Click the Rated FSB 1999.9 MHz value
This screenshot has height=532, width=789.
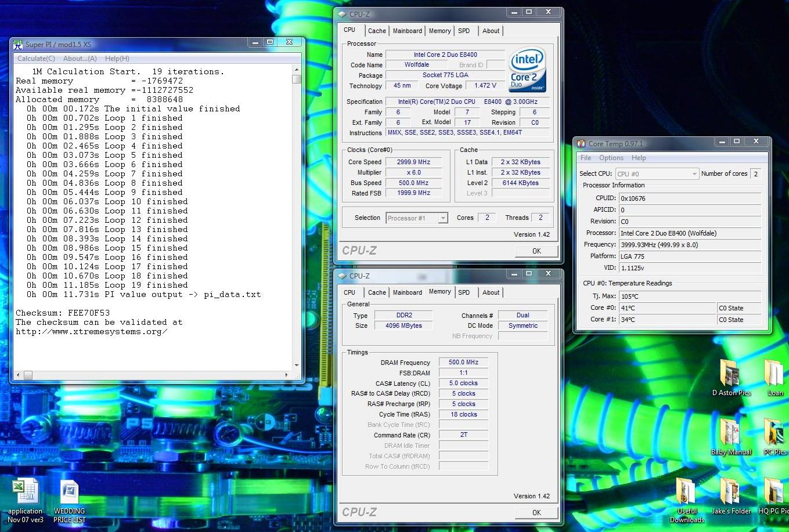tap(413, 193)
